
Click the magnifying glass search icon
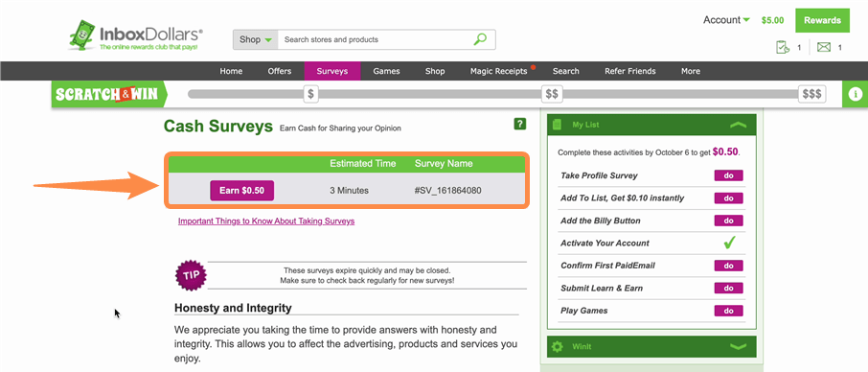(x=480, y=39)
